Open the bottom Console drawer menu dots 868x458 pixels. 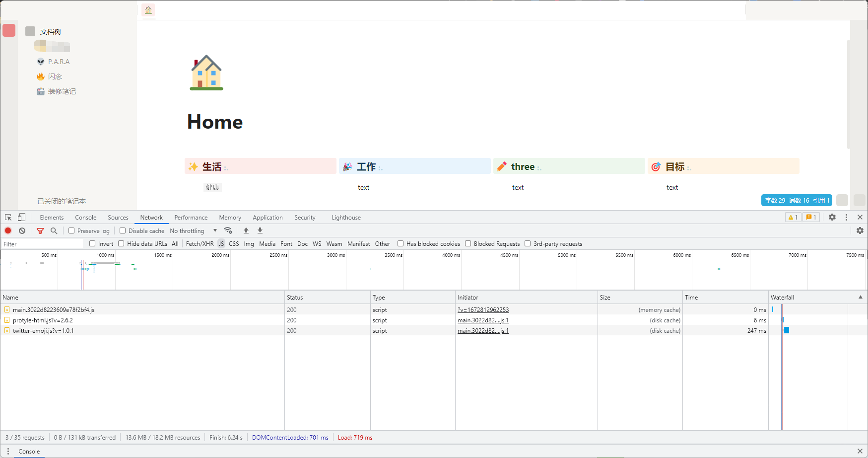pyautogui.click(x=8, y=452)
